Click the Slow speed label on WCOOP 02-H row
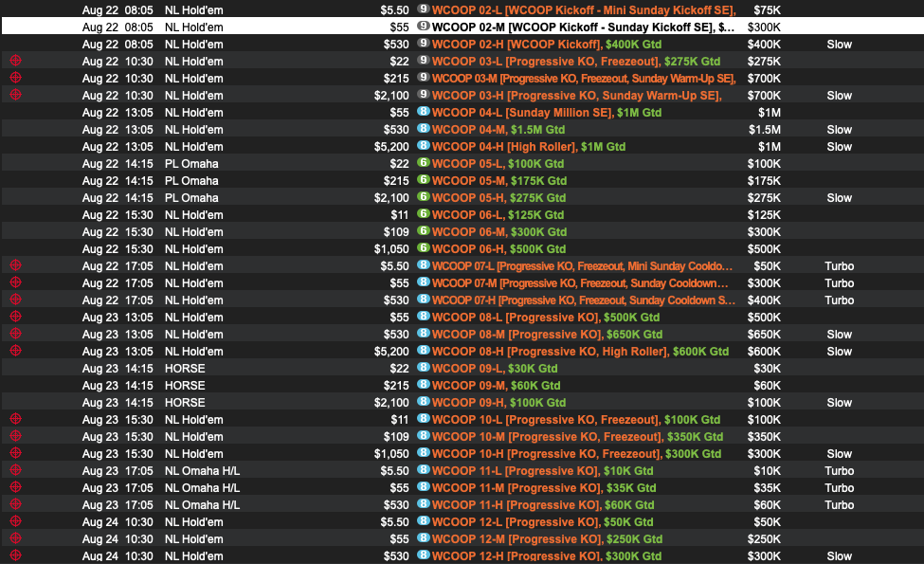Screen dimensions: 924x564 tap(839, 45)
